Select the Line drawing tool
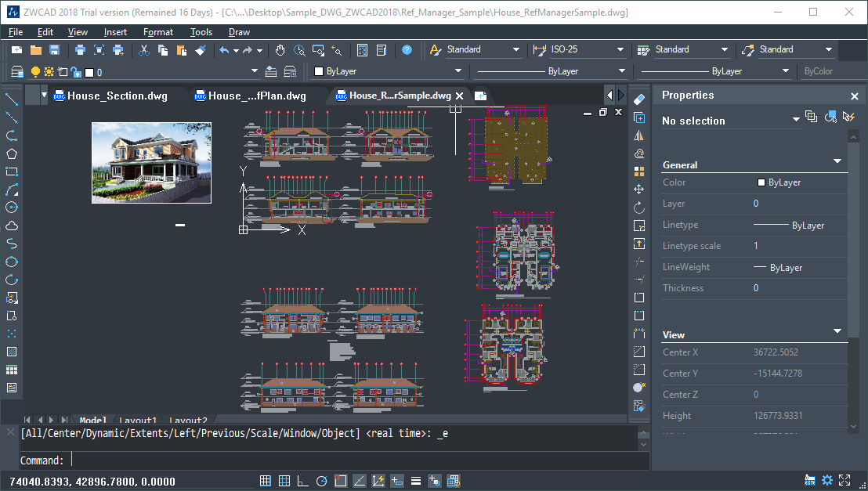Viewport: 868px width, 491px height. 10,99
